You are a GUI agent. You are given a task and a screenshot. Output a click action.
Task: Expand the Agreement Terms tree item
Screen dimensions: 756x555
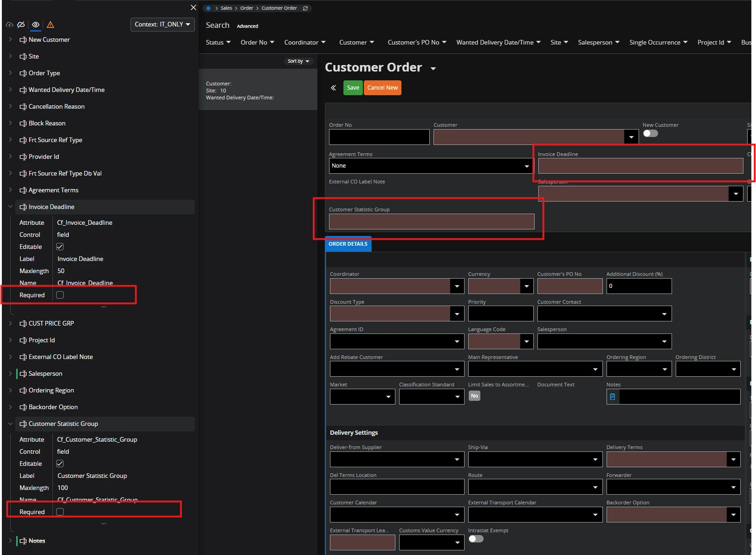tap(10, 190)
